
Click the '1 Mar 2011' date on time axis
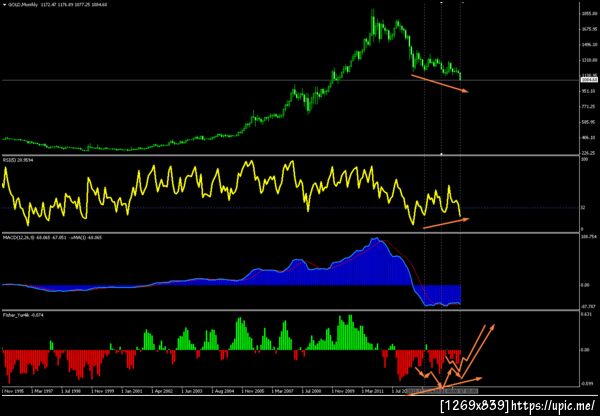coord(373,392)
